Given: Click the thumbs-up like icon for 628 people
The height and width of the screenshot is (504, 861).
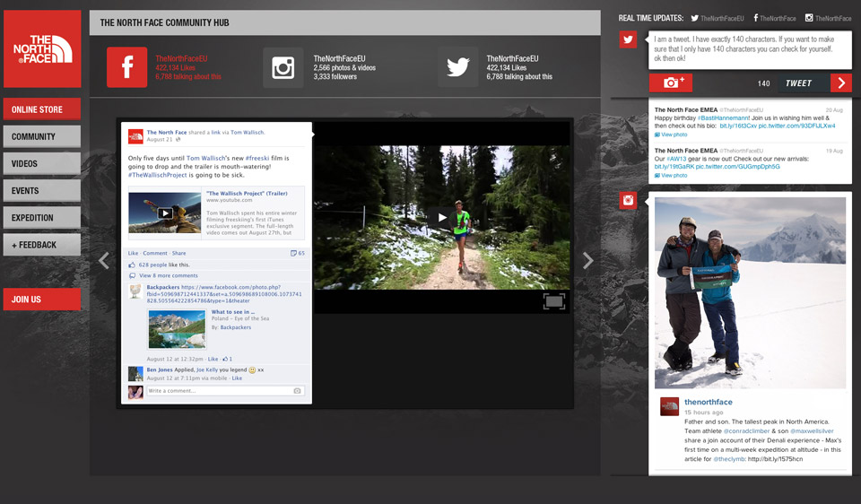Looking at the screenshot, I should point(132,265).
